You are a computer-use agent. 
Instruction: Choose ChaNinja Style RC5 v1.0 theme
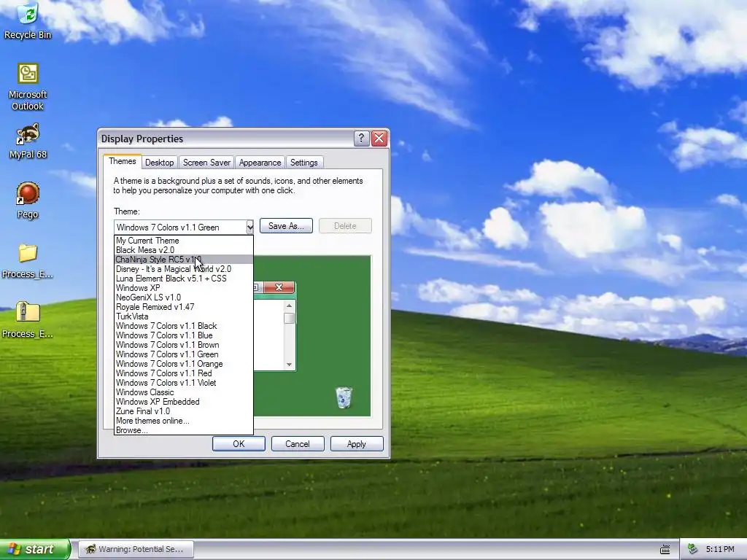[184, 260]
